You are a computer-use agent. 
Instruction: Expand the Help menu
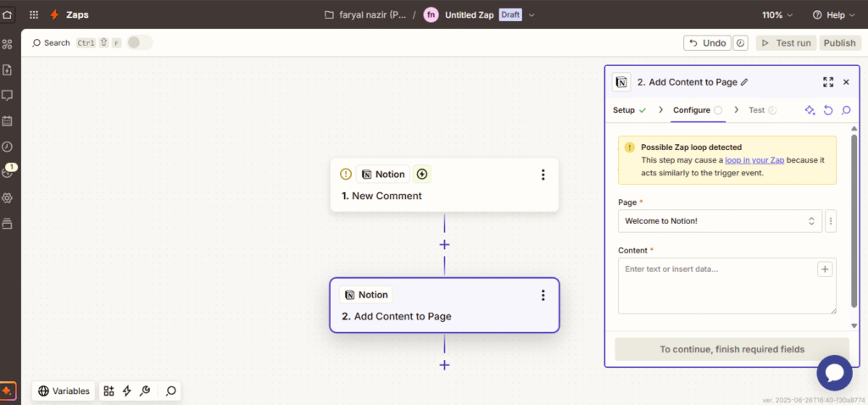tap(834, 15)
